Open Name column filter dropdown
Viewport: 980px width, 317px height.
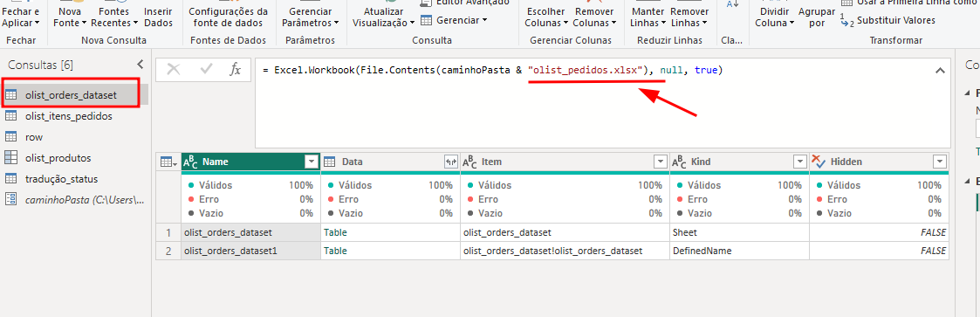click(x=312, y=162)
